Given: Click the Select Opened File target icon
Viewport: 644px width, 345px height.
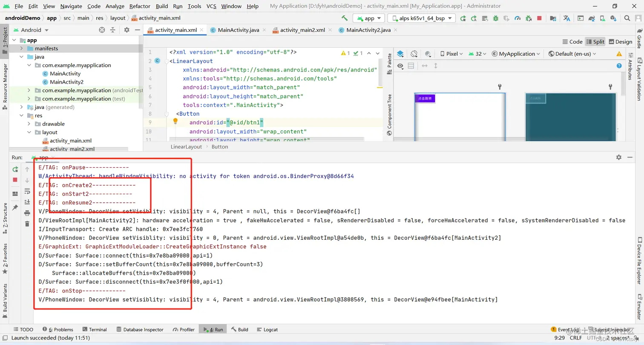Looking at the screenshot, I should pyautogui.click(x=102, y=30).
